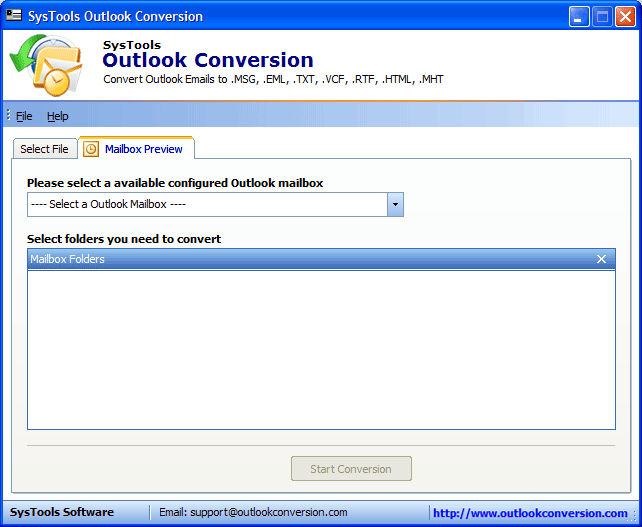Click the empty mailbox folders list area
642x527 pixels.
pyautogui.click(x=321, y=350)
